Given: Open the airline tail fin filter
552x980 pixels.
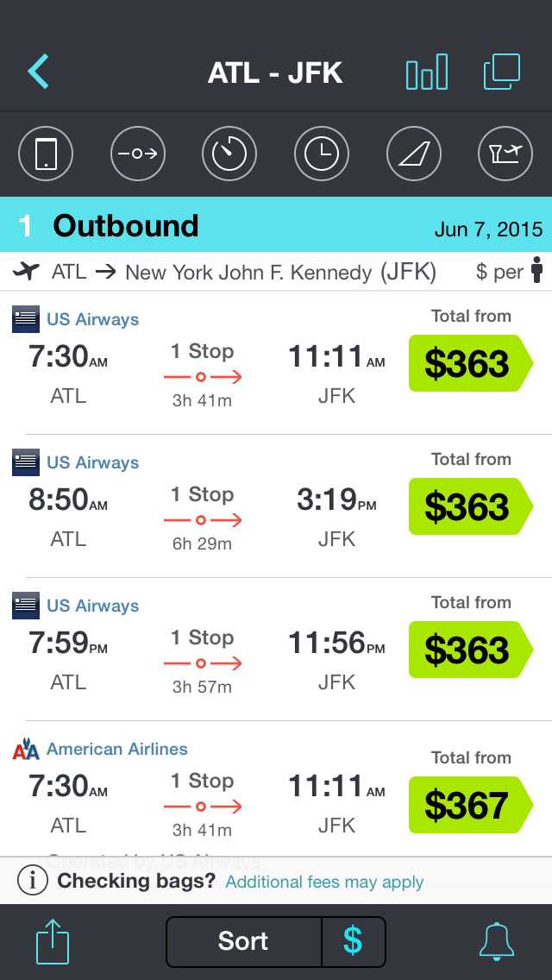Looking at the screenshot, I should 414,154.
